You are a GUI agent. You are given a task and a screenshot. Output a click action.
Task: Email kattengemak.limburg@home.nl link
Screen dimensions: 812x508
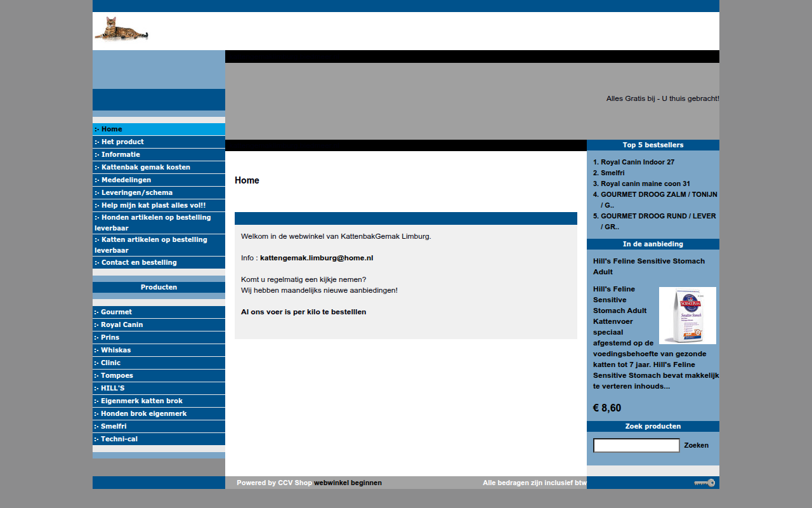[317, 258]
